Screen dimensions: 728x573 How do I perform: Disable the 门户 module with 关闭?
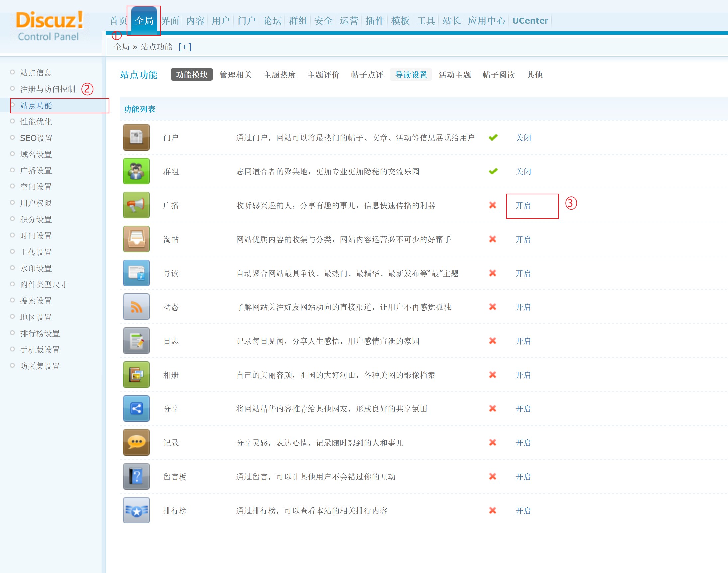click(523, 138)
